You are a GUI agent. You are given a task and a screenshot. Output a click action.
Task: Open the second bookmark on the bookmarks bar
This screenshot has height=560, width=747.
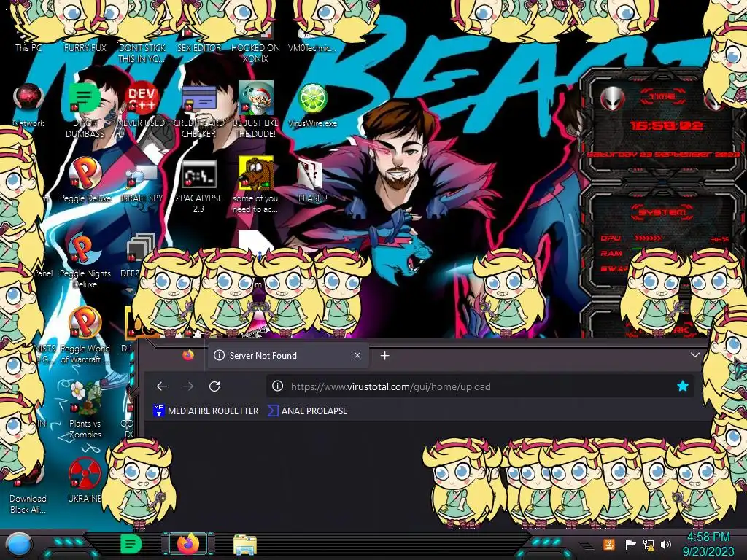click(307, 411)
